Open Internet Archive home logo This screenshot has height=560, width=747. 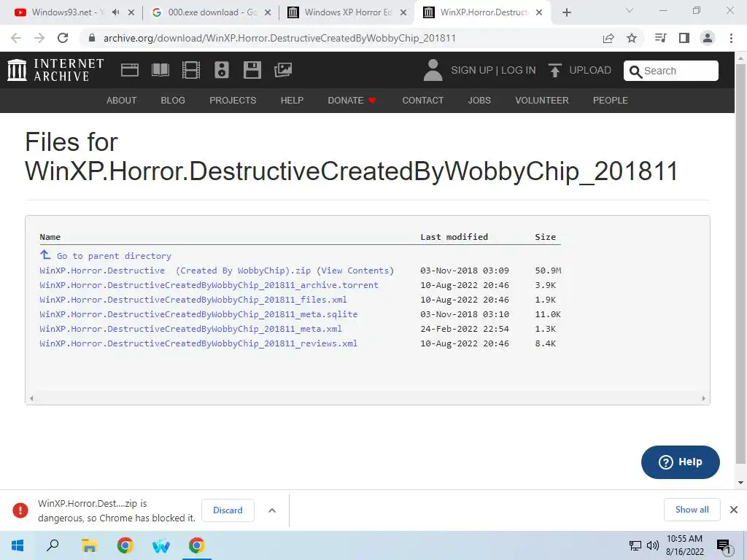(x=55, y=70)
